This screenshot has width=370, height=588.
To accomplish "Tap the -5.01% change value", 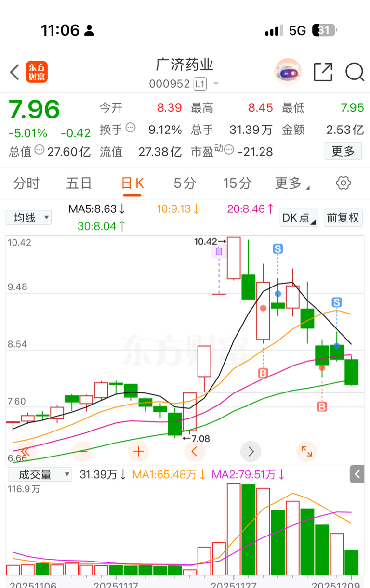I will tap(28, 133).
